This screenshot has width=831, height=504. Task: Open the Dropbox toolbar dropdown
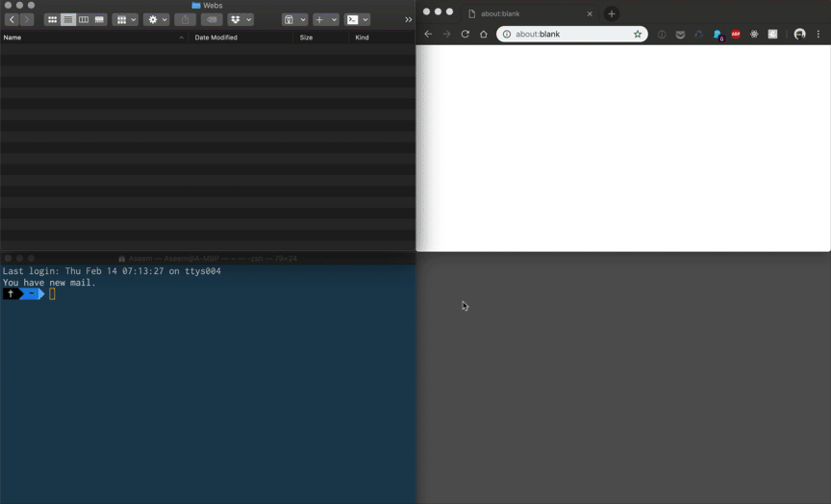click(x=240, y=19)
